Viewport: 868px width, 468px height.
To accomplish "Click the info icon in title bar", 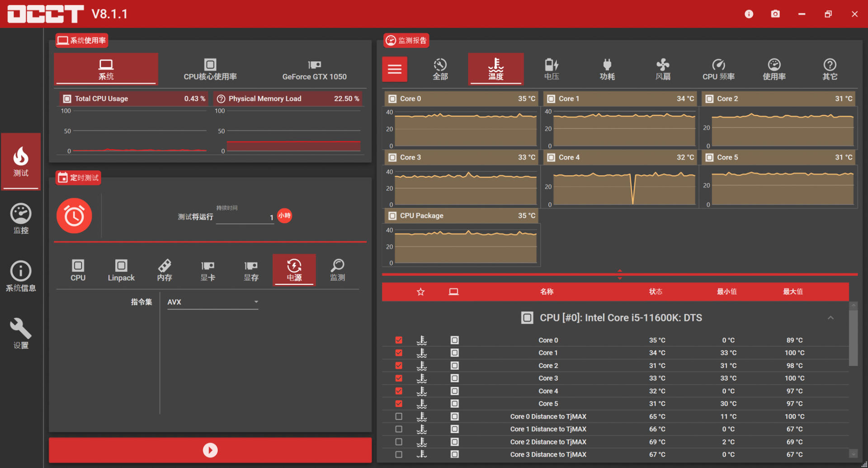I will [749, 14].
